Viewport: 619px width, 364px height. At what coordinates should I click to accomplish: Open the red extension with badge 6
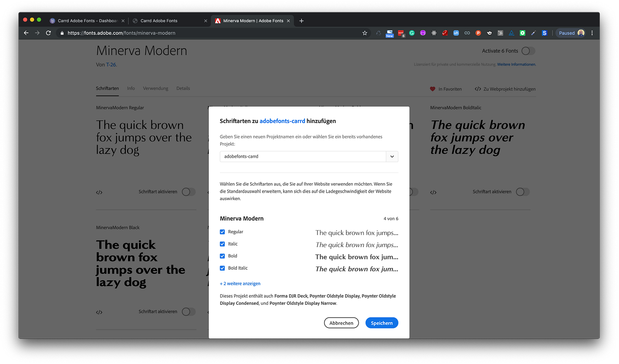pos(401,33)
